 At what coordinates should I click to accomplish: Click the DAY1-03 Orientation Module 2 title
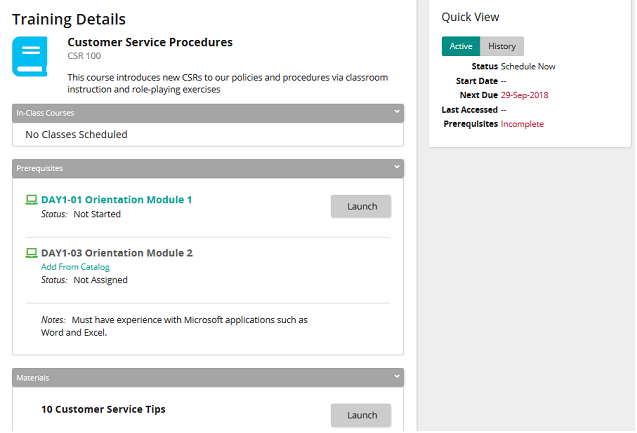(117, 253)
